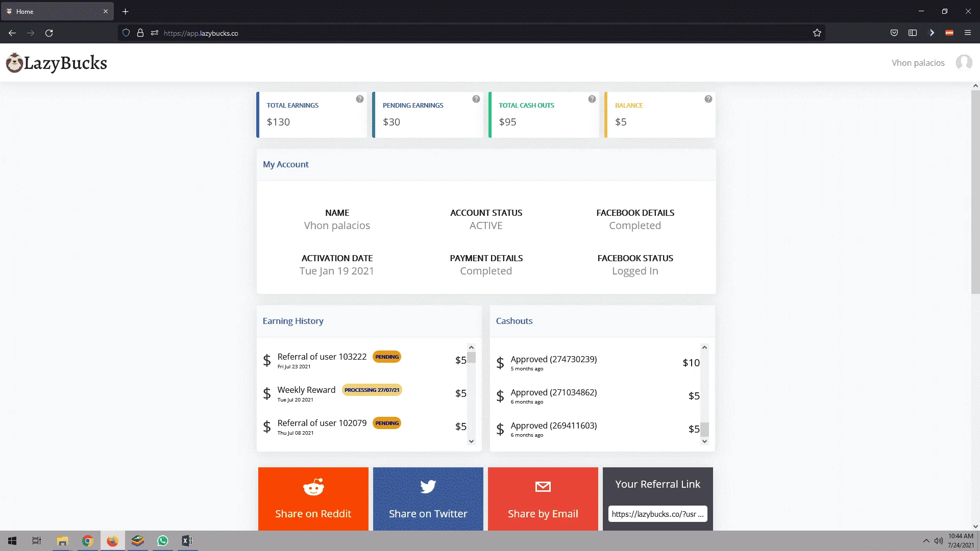Open a new browser tab
Screen dimensions: 980x551
[x=125, y=11]
